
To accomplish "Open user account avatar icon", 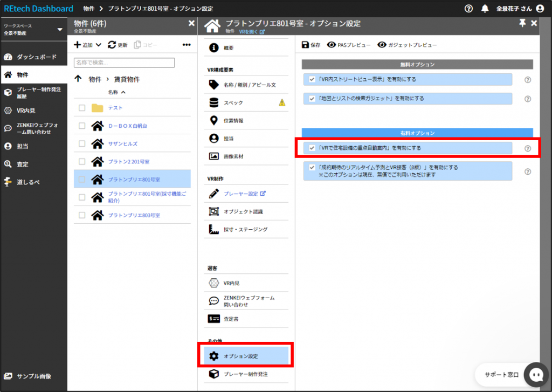I will [540, 9].
